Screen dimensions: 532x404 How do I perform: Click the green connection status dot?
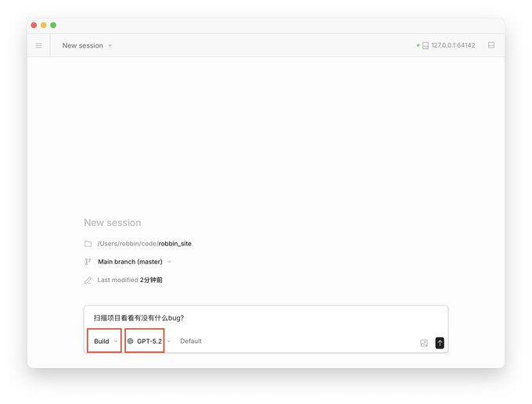tap(418, 45)
